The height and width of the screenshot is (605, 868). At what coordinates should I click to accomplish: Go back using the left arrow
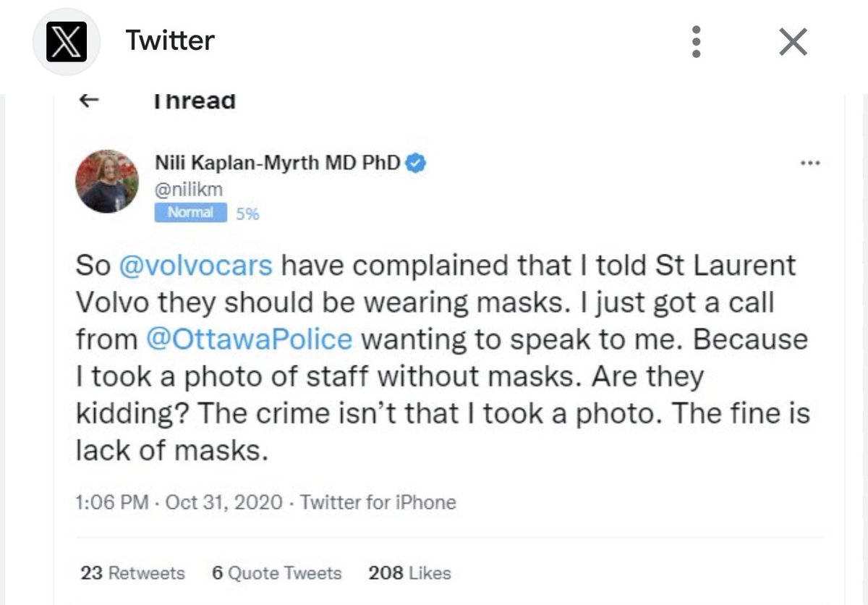point(88,101)
